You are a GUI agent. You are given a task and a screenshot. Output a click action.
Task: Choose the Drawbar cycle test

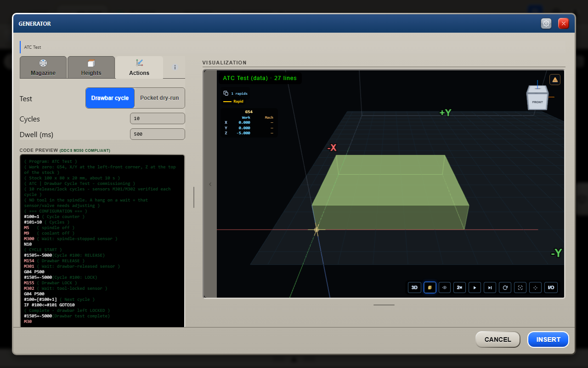[x=110, y=98]
